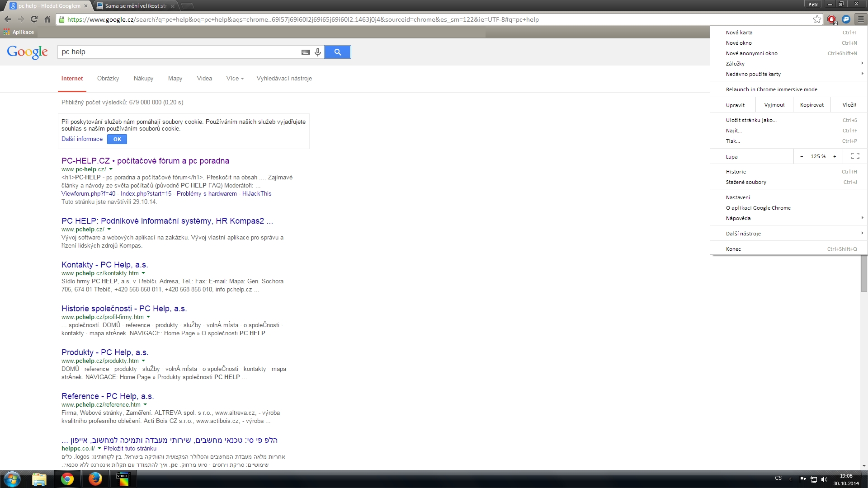Open Nastavení in the Chrome menu
This screenshot has height=488, width=868.
click(x=788, y=197)
